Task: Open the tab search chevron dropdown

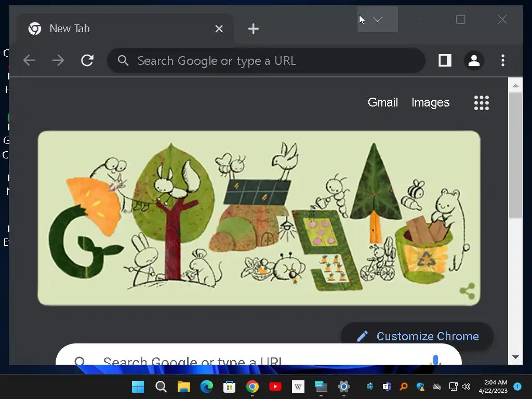Action: [x=378, y=19]
